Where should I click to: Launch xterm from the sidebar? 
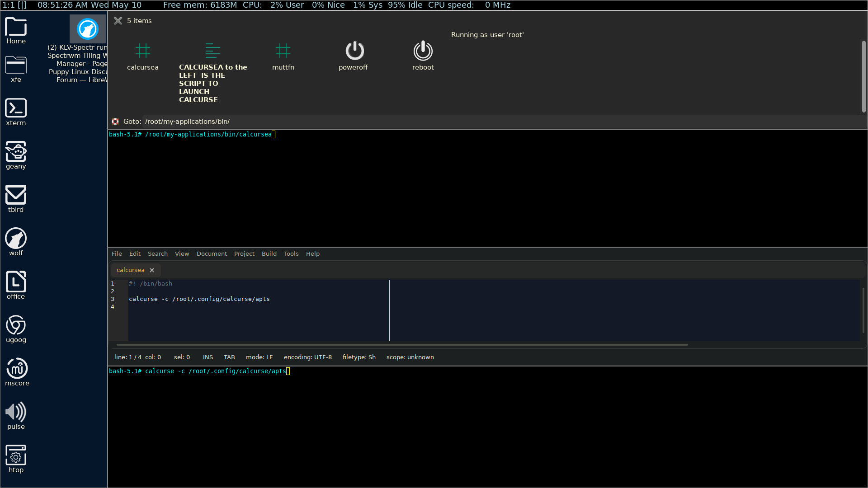(x=16, y=109)
